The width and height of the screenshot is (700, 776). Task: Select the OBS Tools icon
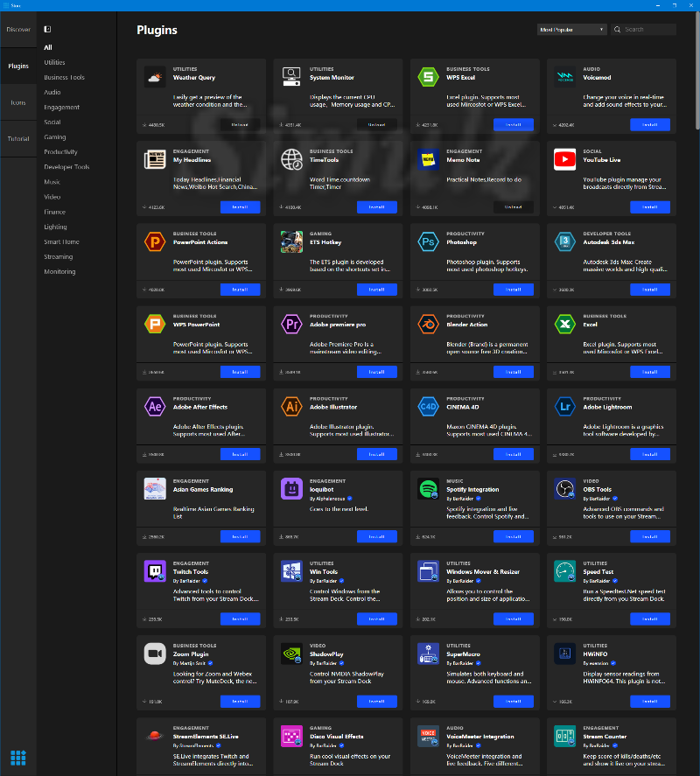(x=565, y=489)
